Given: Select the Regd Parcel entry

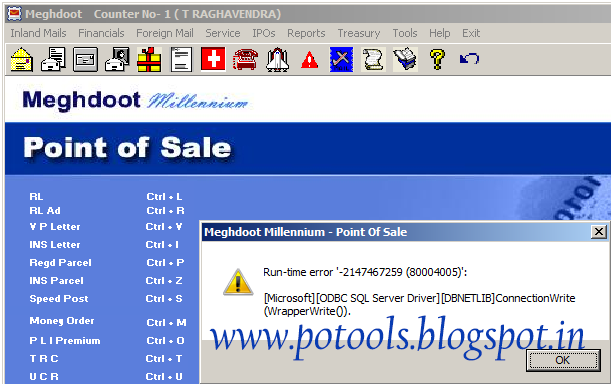Looking at the screenshot, I should (x=60, y=262).
